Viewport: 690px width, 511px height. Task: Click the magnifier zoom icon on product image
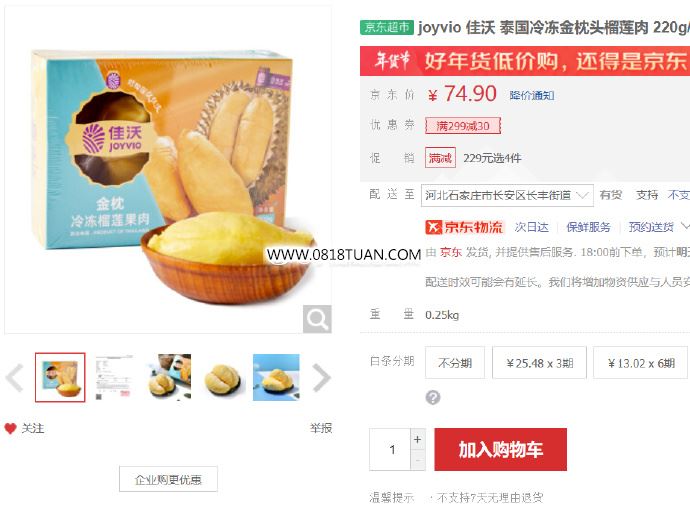(317, 319)
